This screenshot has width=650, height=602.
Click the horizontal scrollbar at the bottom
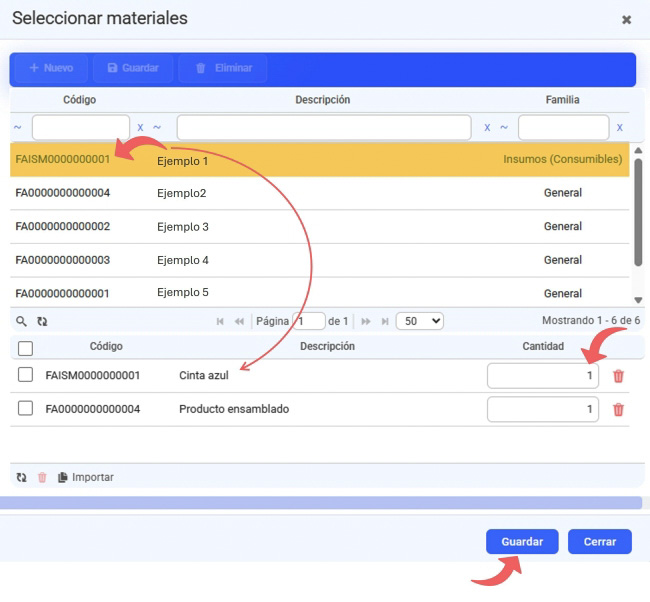321,503
